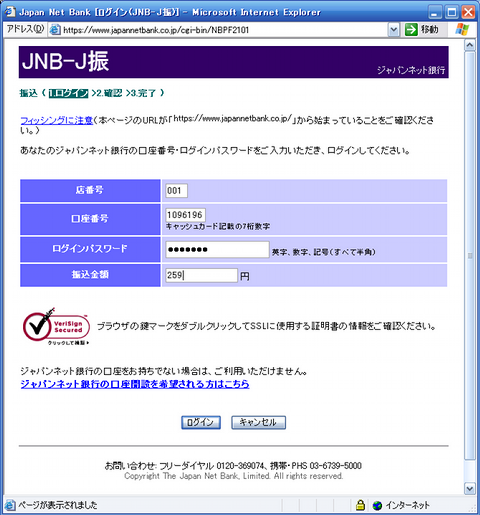Click the キャンセル button

(x=258, y=422)
